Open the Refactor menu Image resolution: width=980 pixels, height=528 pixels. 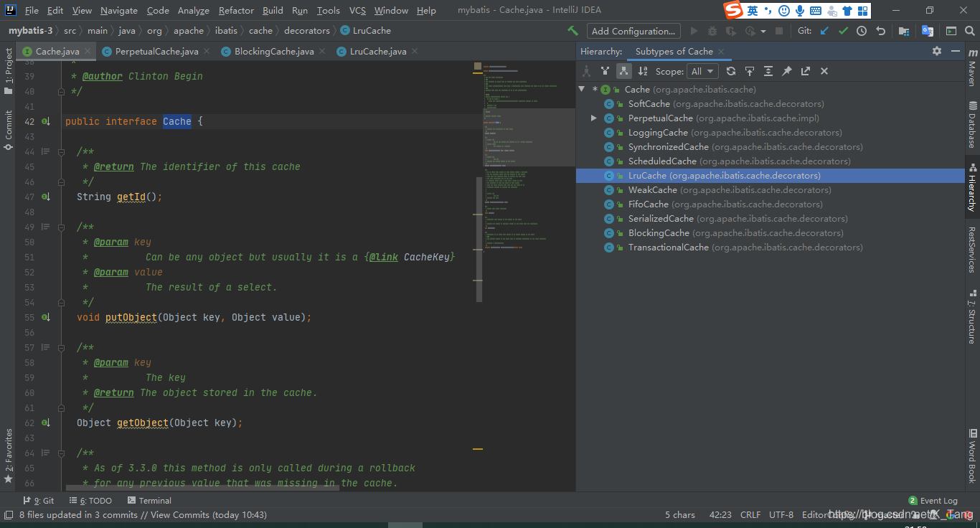(236, 11)
